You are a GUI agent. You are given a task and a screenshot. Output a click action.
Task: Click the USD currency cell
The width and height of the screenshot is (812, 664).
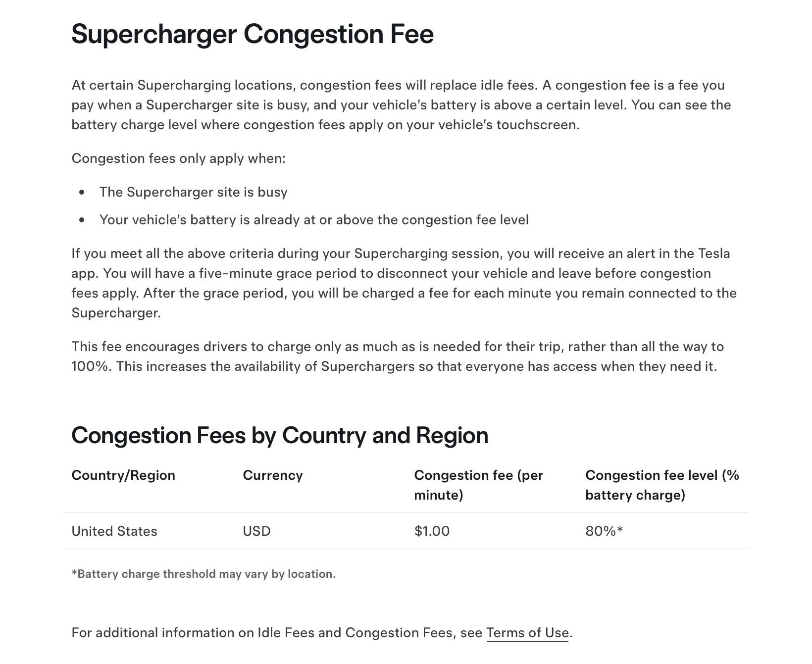pyautogui.click(x=256, y=531)
